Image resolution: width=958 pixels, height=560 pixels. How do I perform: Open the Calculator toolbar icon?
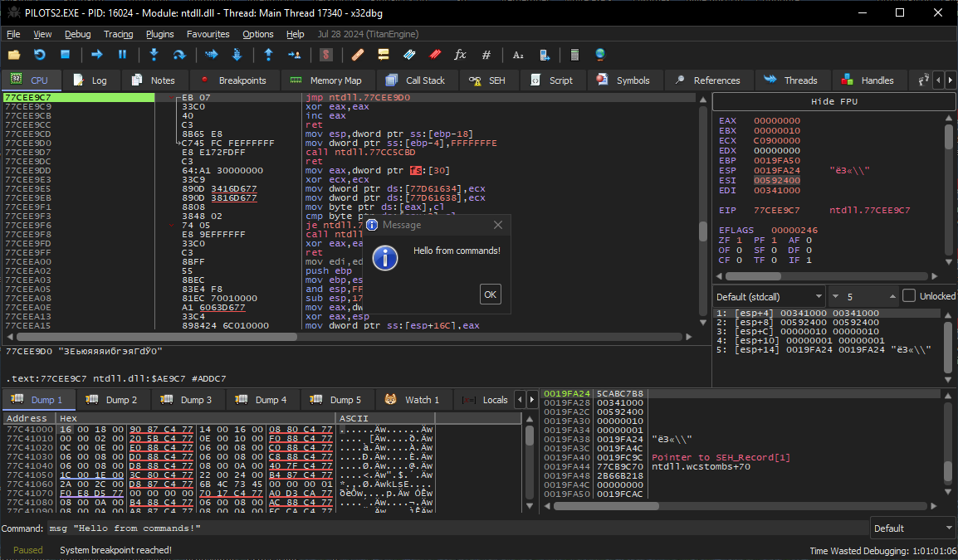574,55
